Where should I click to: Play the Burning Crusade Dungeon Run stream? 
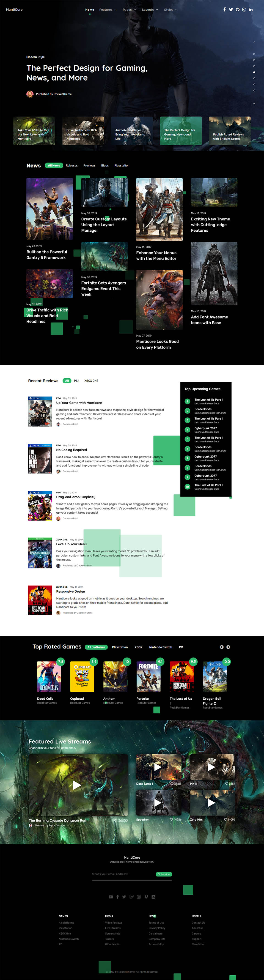(77, 785)
